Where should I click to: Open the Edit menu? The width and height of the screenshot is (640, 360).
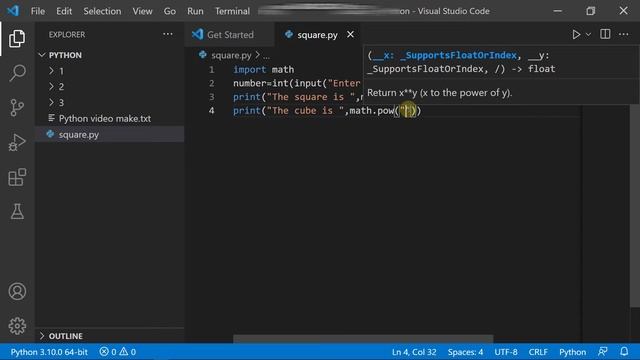tap(64, 11)
